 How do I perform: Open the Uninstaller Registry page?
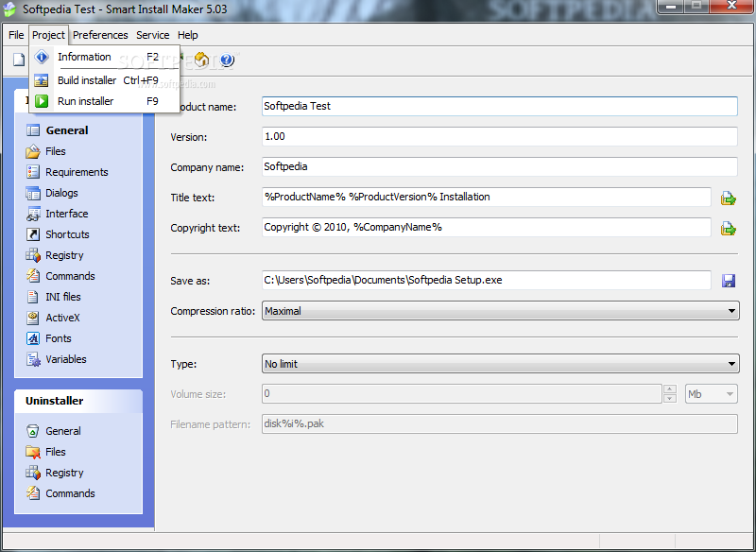[64, 473]
